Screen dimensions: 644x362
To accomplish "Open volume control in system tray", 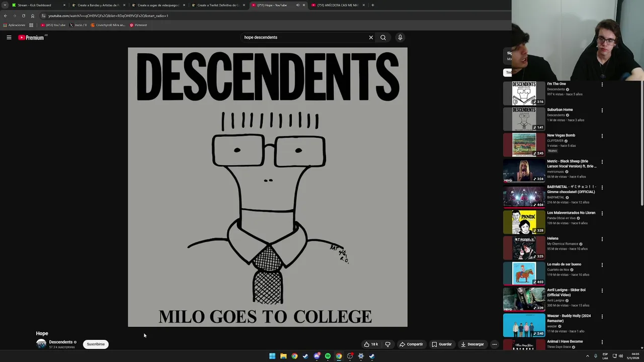I will coord(621,356).
